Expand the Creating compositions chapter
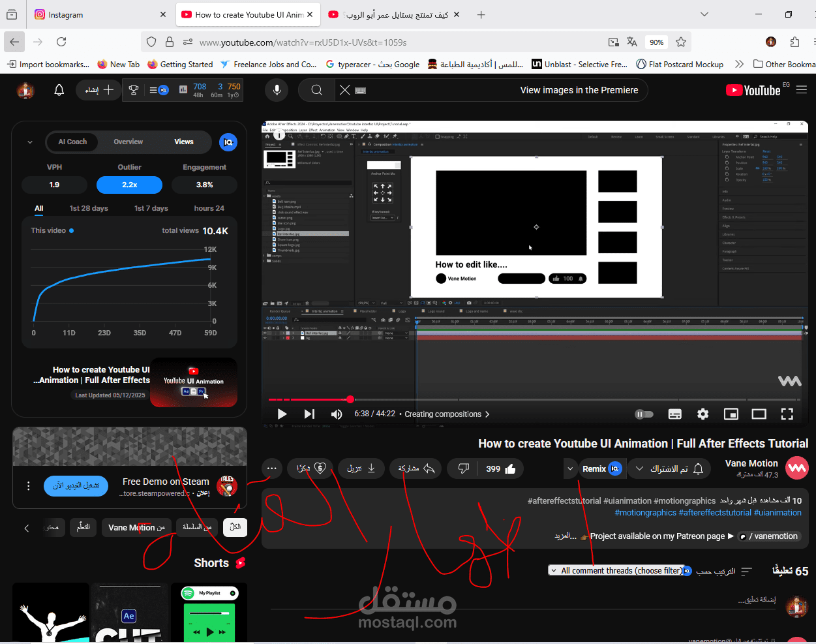 [447, 414]
